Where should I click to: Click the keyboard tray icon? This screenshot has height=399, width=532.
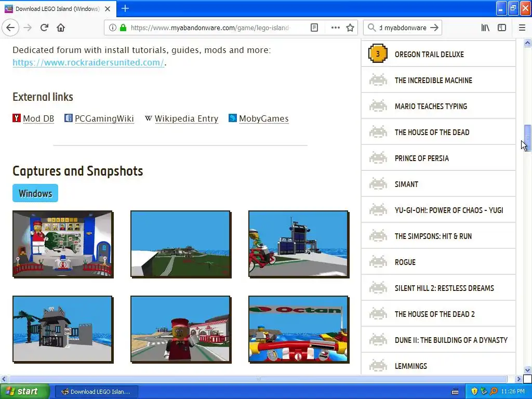coord(455,392)
